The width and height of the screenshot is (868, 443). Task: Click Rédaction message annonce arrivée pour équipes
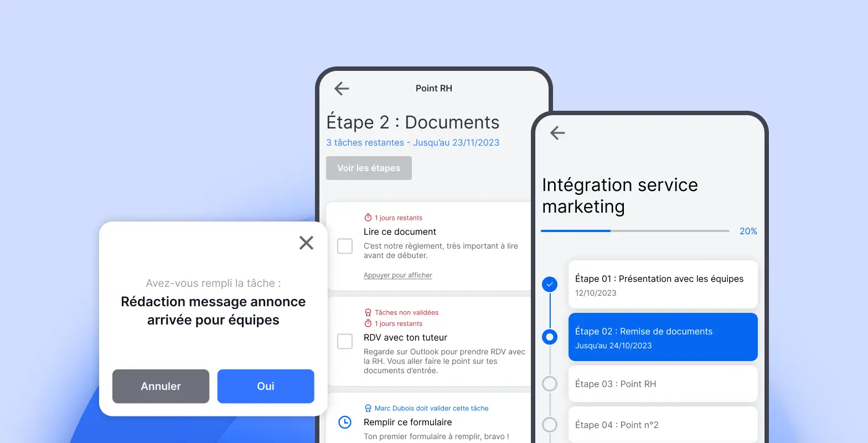pos(213,311)
